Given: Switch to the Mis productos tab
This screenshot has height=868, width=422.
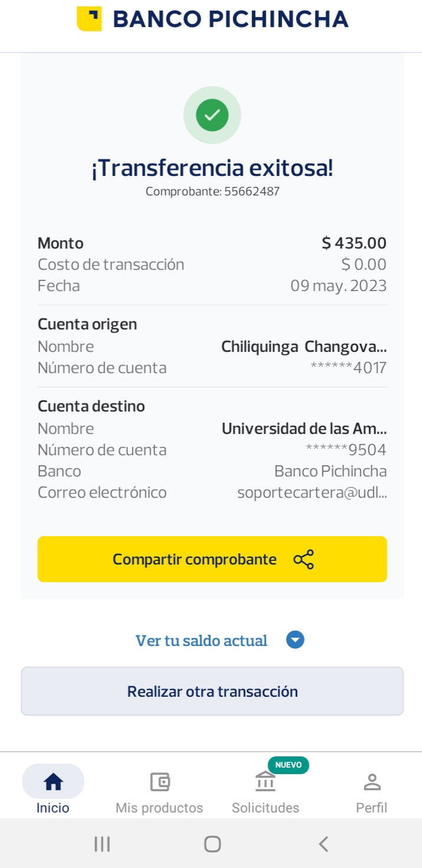Looking at the screenshot, I should pos(159,807).
